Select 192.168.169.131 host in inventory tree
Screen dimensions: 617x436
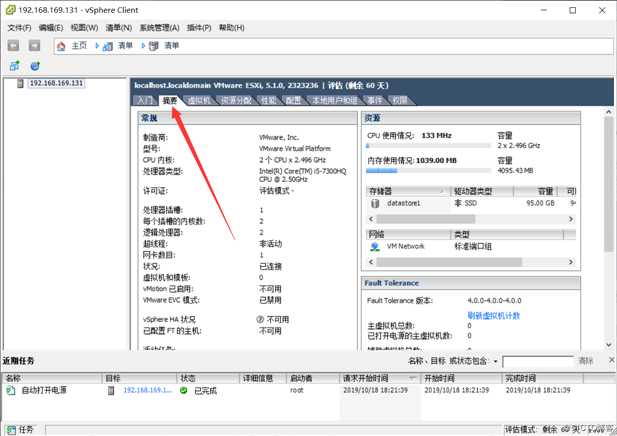(56, 83)
